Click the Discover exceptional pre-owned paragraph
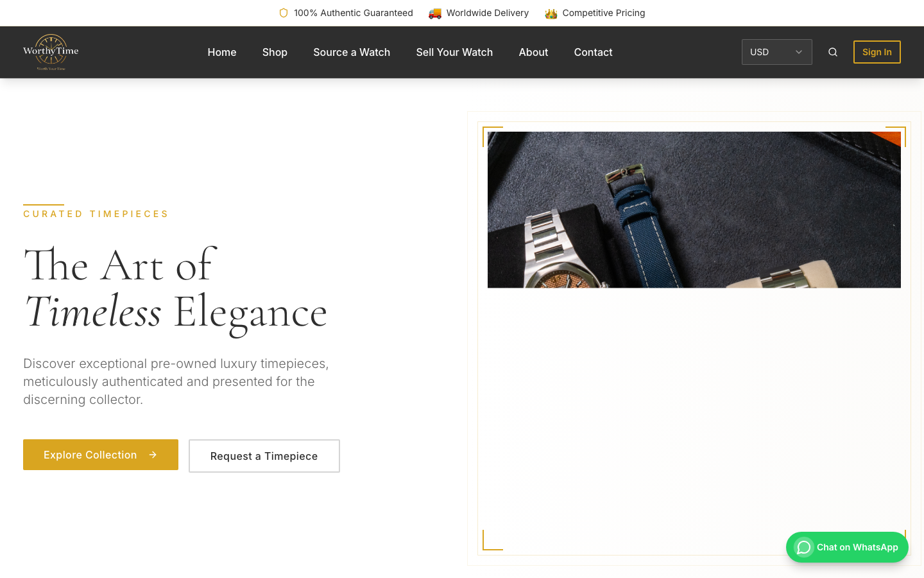The width and height of the screenshot is (924, 578). (176, 381)
